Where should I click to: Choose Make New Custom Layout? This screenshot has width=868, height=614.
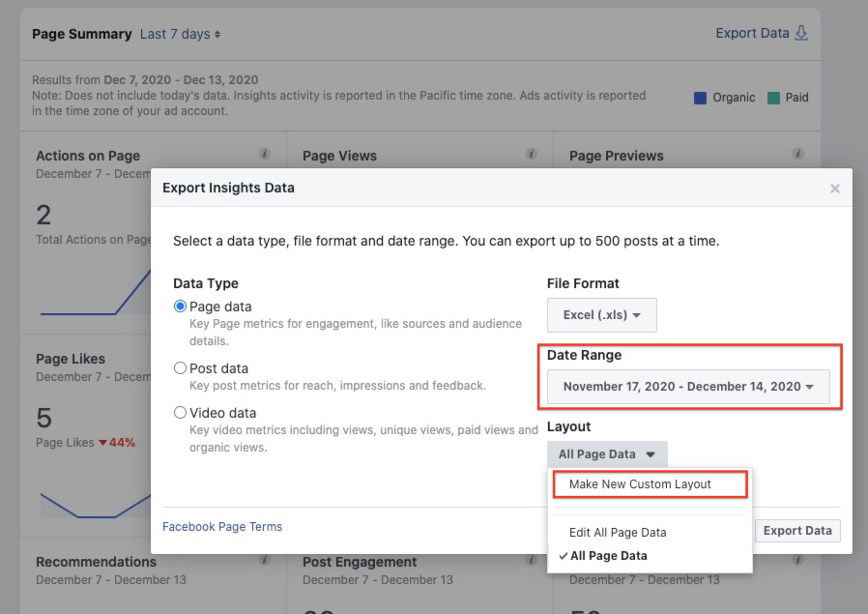point(650,483)
